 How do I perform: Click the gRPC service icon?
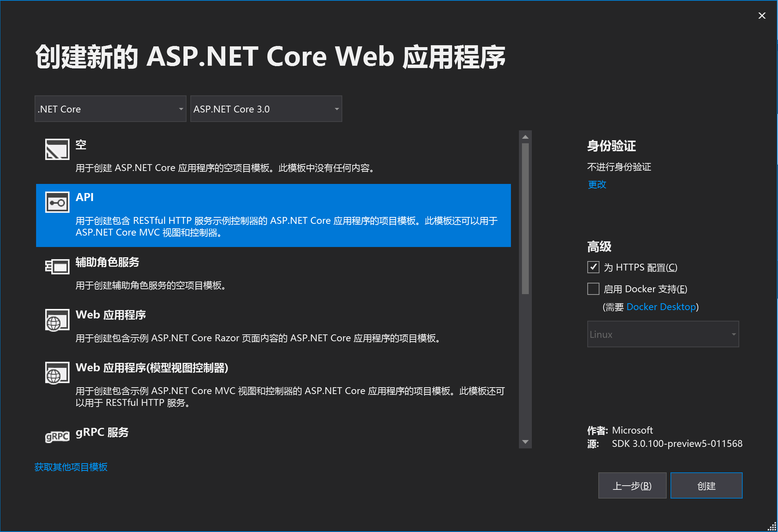[x=57, y=437]
